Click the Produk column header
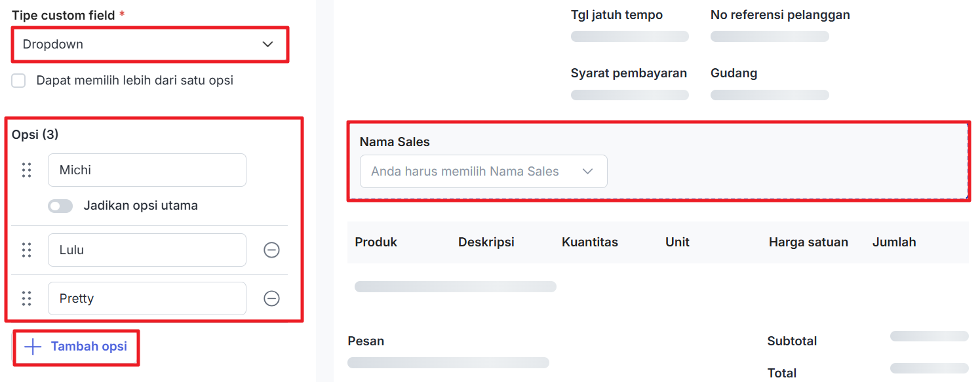 (376, 242)
